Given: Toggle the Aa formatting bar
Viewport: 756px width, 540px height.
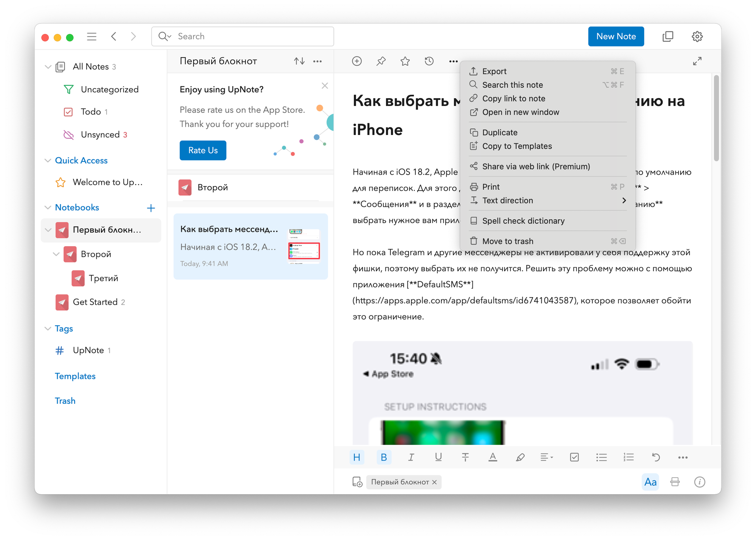Looking at the screenshot, I should click(650, 482).
